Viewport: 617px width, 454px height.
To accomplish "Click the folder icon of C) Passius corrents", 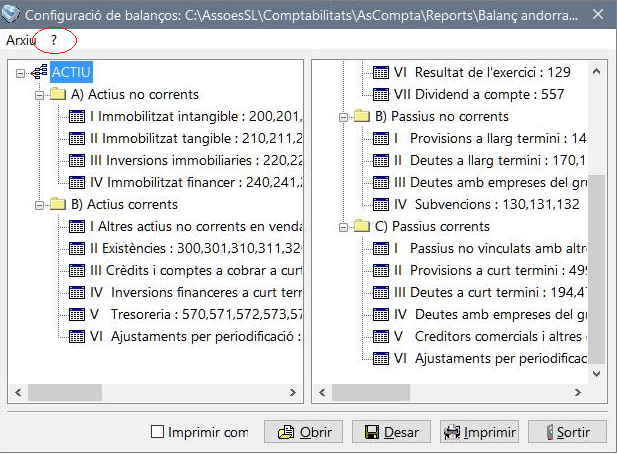I will [362, 227].
